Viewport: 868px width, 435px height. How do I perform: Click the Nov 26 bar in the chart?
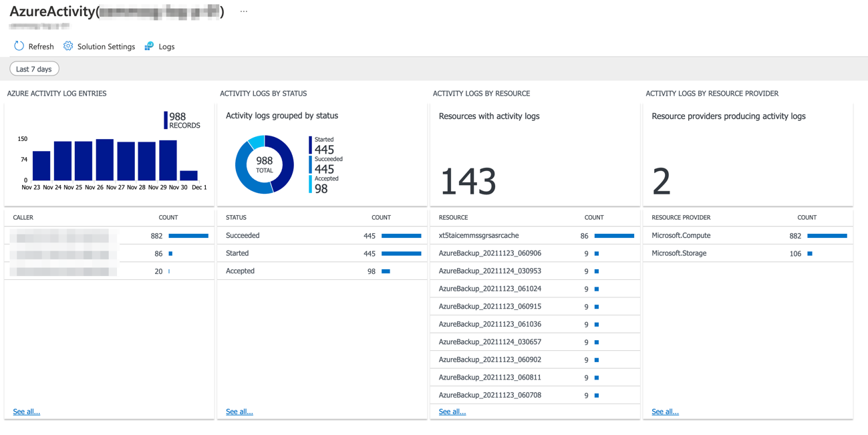(105, 160)
